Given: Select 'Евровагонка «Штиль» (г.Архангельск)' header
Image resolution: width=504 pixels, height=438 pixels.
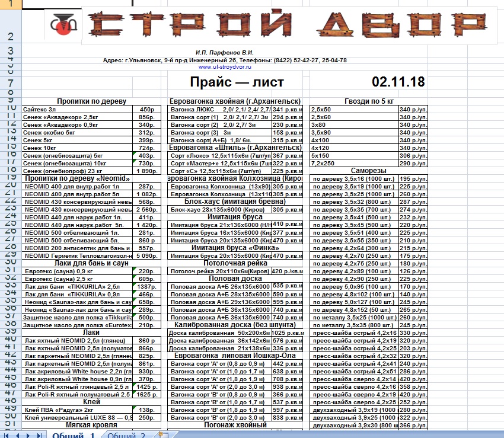Looking at the screenshot, I should [x=235, y=148].
